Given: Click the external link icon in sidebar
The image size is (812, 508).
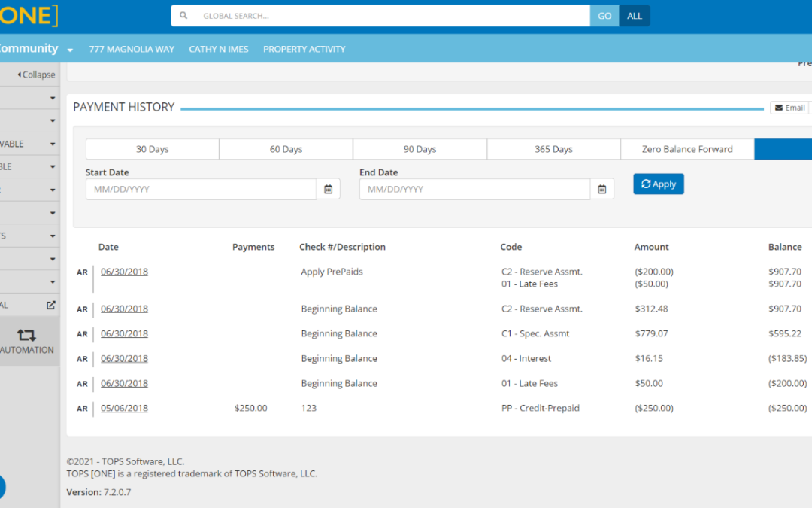Looking at the screenshot, I should point(51,305).
